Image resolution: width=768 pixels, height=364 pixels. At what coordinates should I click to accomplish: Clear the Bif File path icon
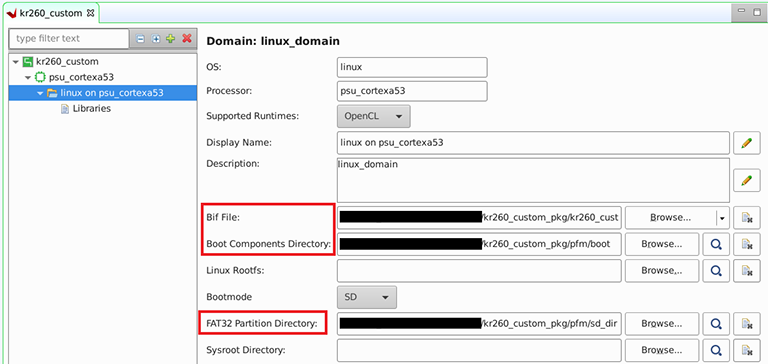pyautogui.click(x=746, y=218)
